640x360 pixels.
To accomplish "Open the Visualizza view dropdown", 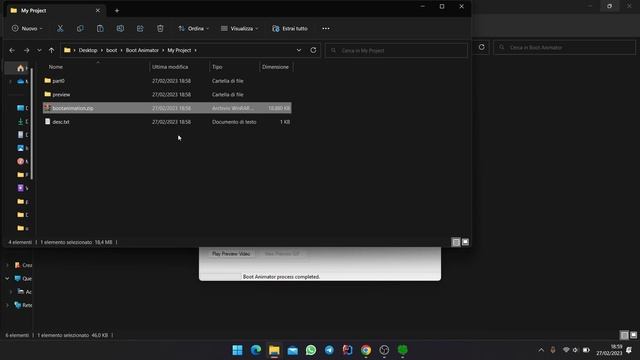I will point(240,28).
